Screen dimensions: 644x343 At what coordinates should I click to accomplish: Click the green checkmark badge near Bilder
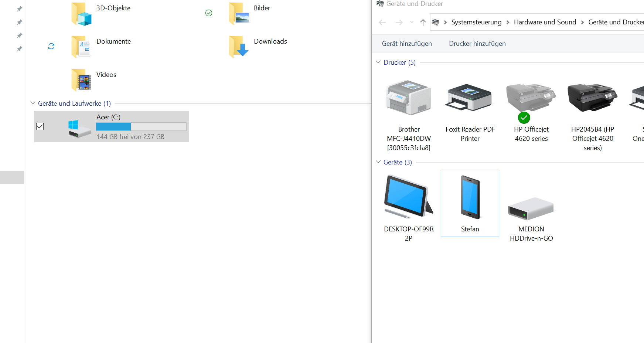point(208,13)
